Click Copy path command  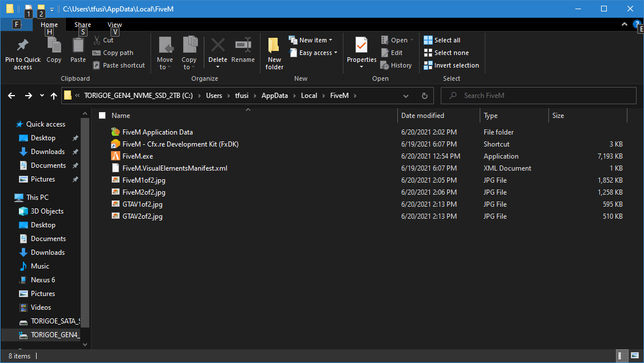[113, 53]
